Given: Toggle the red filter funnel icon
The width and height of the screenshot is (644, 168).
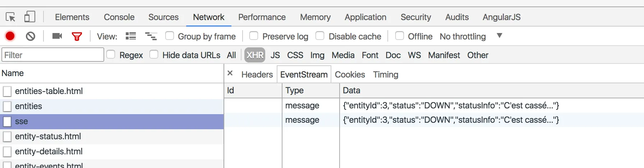Looking at the screenshot, I should pyautogui.click(x=77, y=36).
